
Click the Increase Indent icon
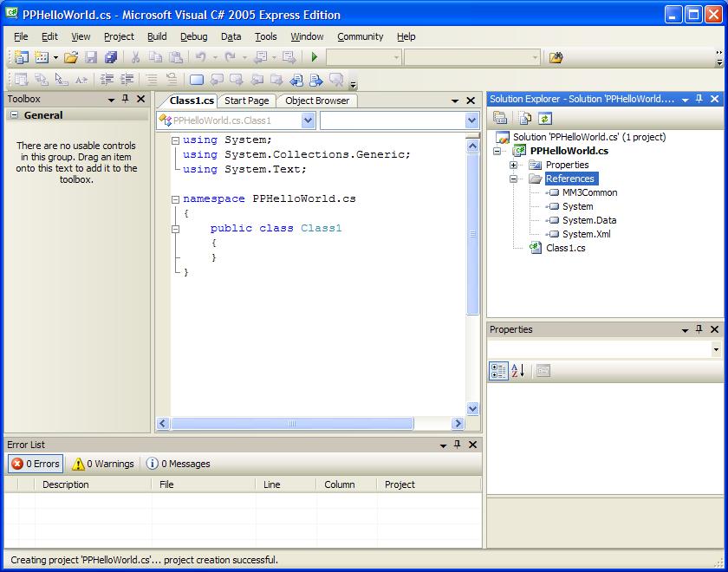click(x=127, y=80)
